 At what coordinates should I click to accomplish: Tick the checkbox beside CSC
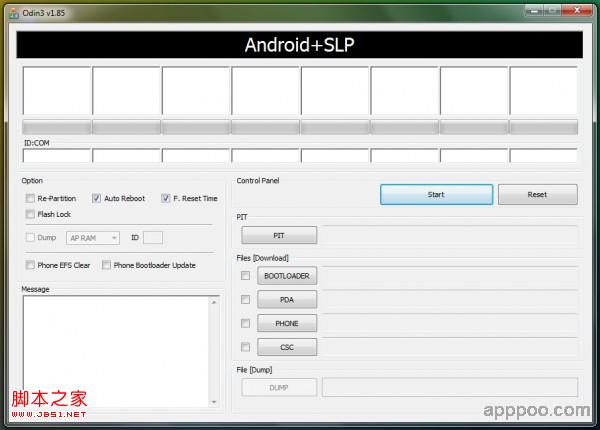(245, 347)
